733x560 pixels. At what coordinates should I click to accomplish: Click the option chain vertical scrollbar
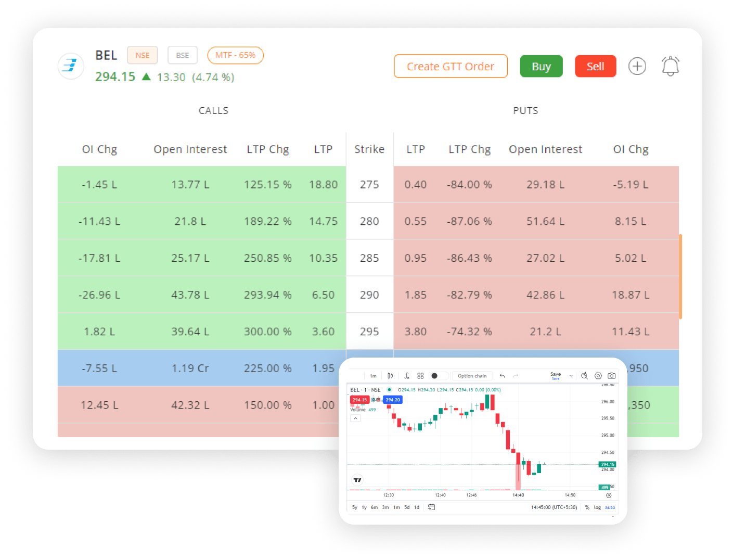(x=680, y=276)
